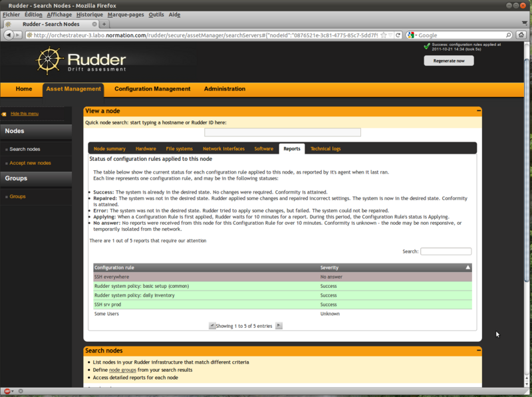The width and height of the screenshot is (532, 397).
Task: Toggle sort order with Severity column triangle
Action: pos(468,267)
